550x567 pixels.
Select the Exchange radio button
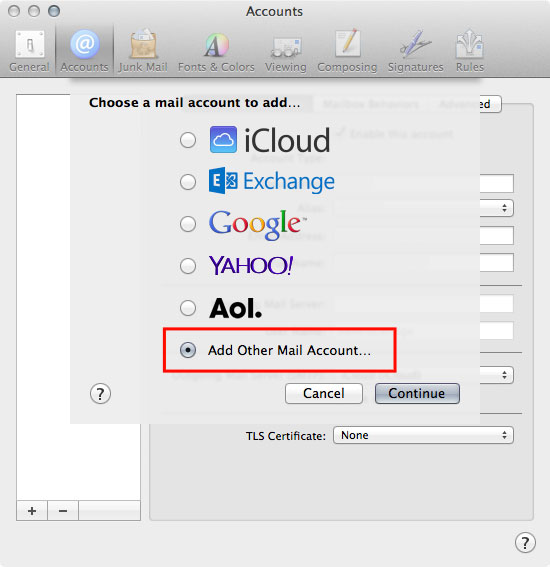188,182
